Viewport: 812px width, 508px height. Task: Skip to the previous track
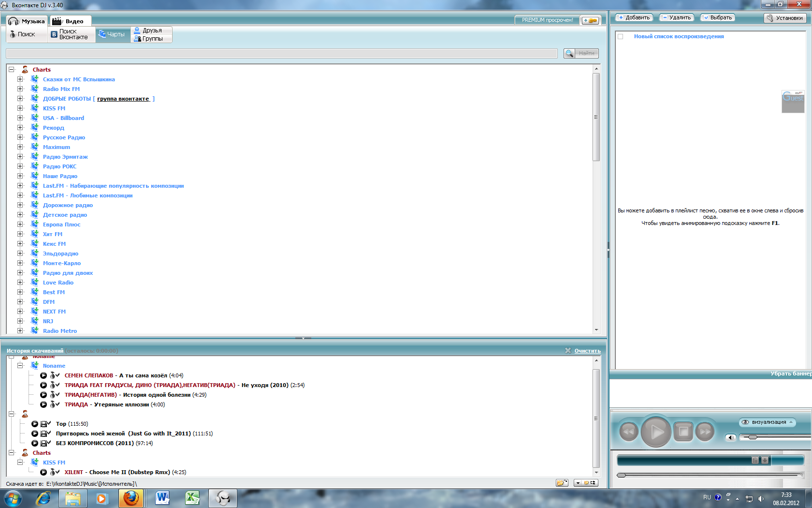pyautogui.click(x=629, y=431)
